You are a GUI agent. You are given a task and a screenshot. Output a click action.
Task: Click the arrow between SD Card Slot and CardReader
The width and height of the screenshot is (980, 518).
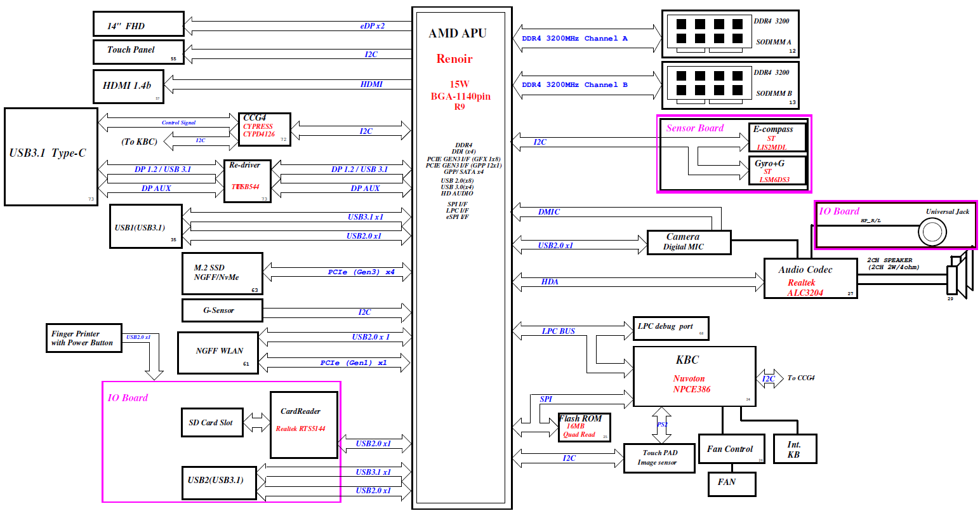[x=256, y=423]
